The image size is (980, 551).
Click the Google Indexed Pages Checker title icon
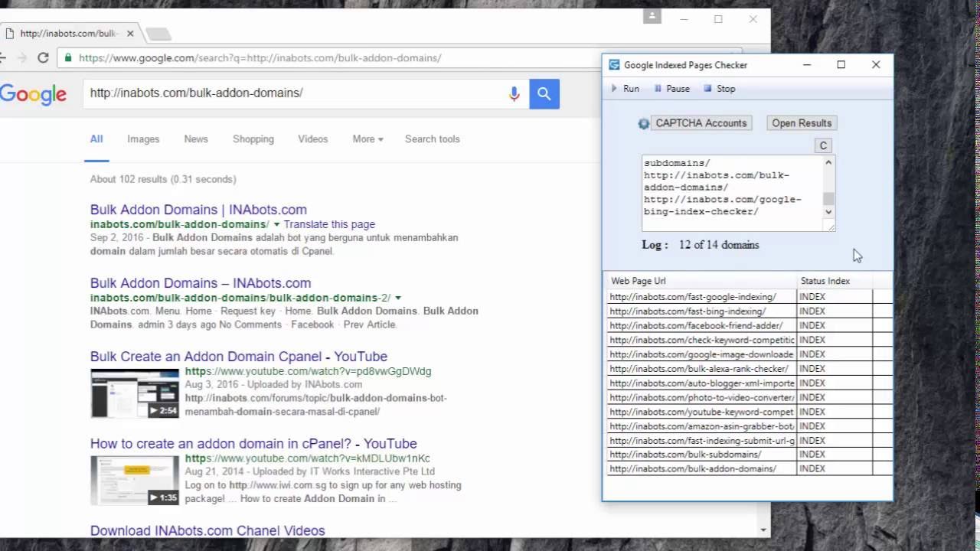[614, 65]
